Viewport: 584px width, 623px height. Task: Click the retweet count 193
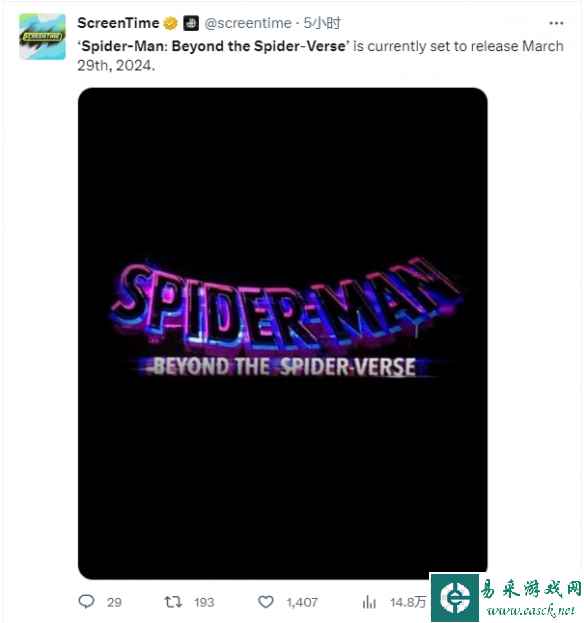(x=204, y=602)
